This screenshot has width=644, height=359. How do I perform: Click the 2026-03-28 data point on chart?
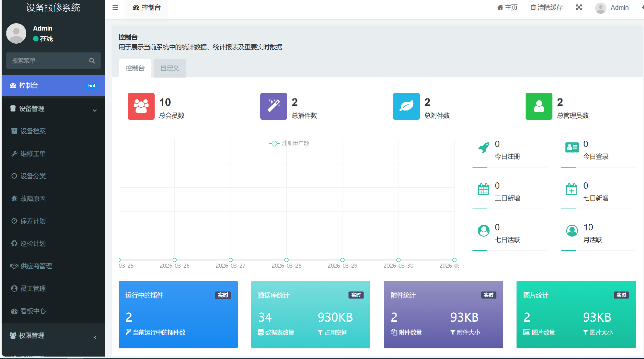tap(286, 260)
